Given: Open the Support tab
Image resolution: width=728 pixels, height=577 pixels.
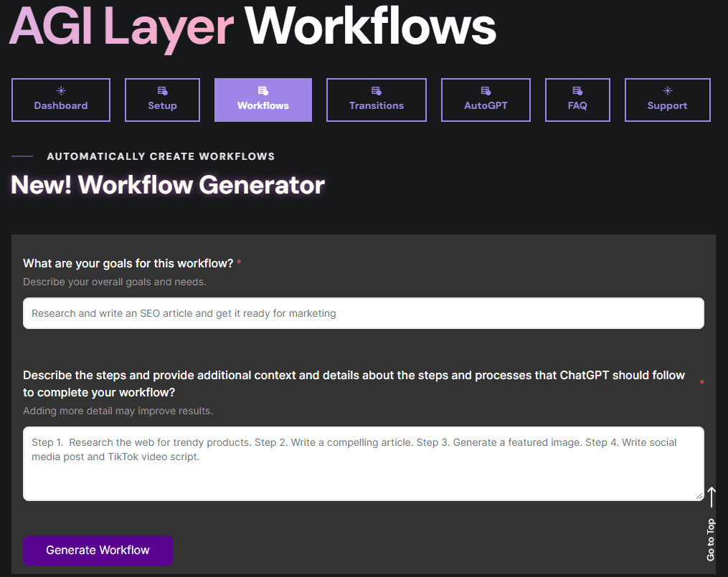Looking at the screenshot, I should tap(668, 100).
